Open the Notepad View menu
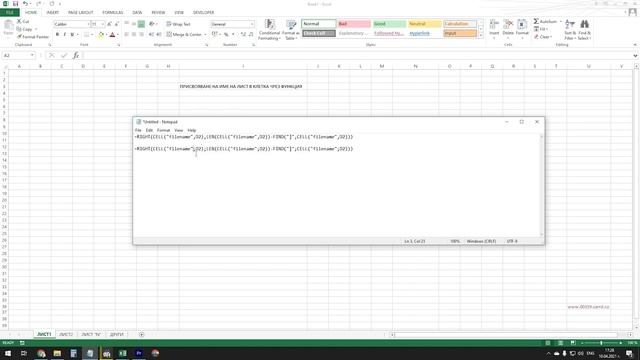The width and height of the screenshot is (640, 360). [179, 130]
